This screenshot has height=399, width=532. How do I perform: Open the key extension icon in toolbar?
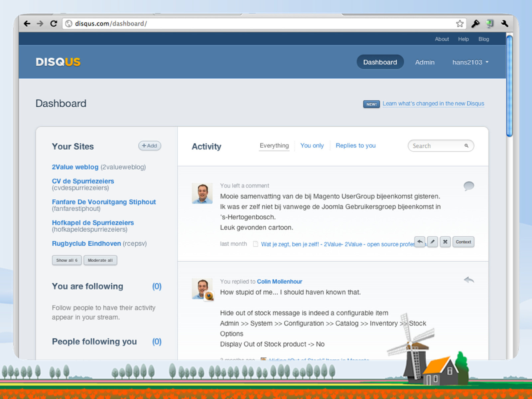click(x=475, y=24)
